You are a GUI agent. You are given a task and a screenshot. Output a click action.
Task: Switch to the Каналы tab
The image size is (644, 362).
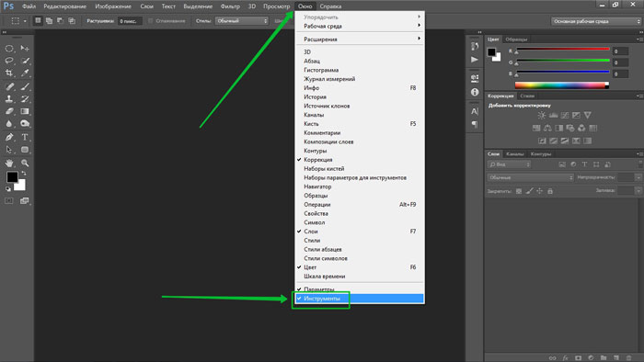click(x=514, y=154)
